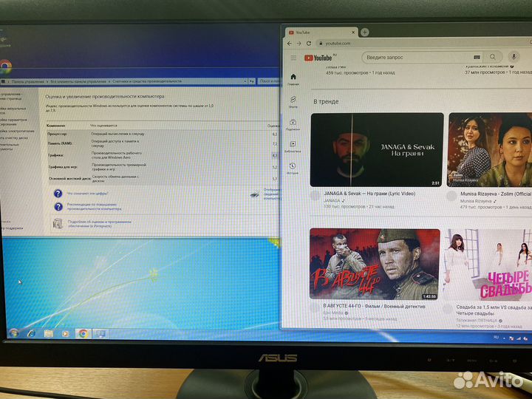Open a new Chrome tab
The image size is (532, 399).
tap(364, 33)
